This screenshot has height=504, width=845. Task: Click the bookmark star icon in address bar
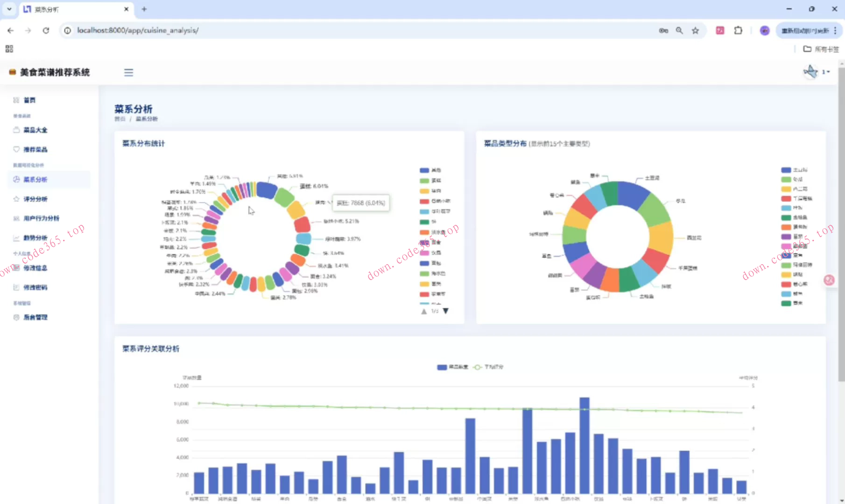point(695,30)
